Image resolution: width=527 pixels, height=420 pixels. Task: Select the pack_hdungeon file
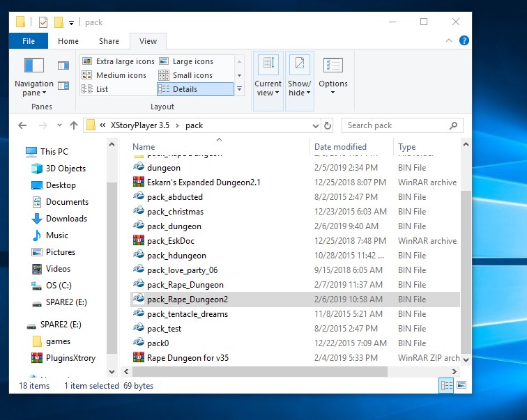[x=176, y=256]
